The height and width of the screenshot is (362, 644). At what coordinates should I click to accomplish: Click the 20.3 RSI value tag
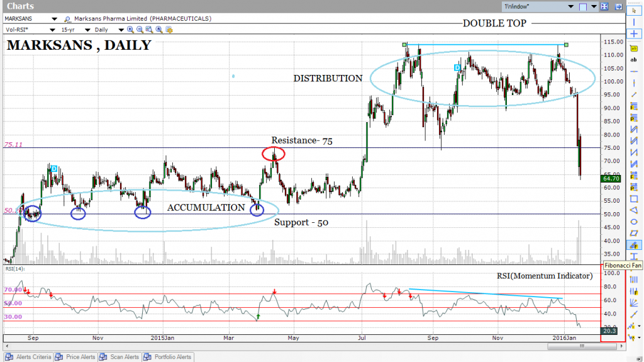coord(609,331)
